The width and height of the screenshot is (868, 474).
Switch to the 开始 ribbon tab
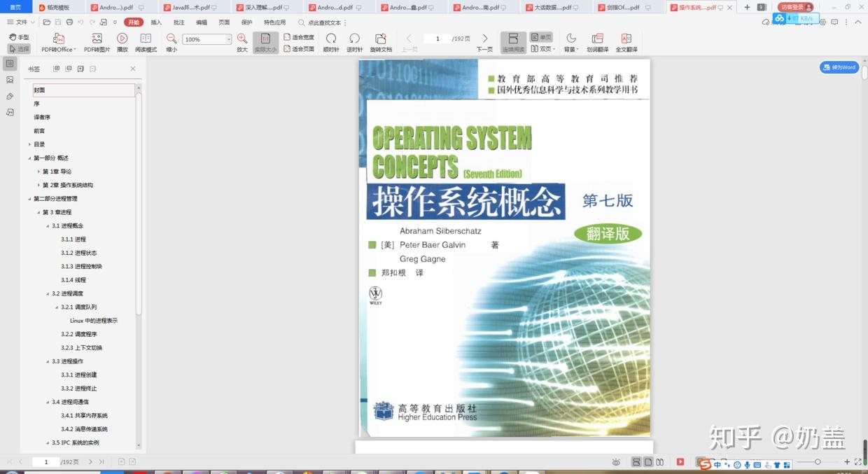[133, 22]
